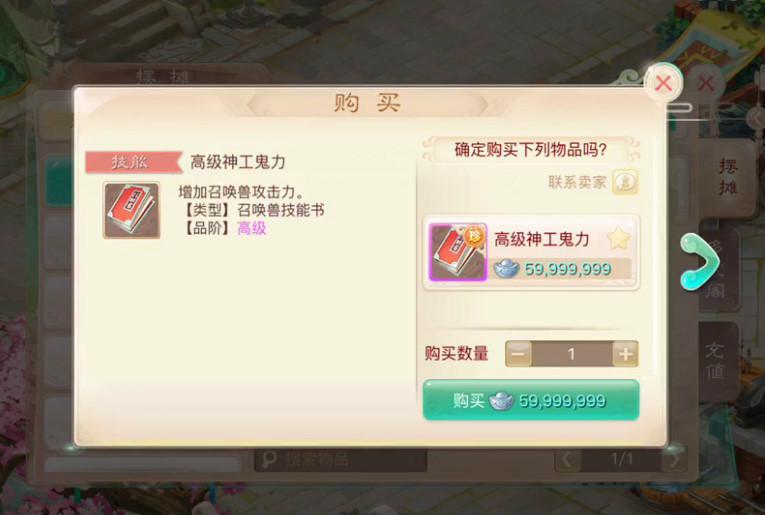Image resolution: width=765 pixels, height=515 pixels.
Task: Close the background stall window X
Action: click(x=705, y=83)
